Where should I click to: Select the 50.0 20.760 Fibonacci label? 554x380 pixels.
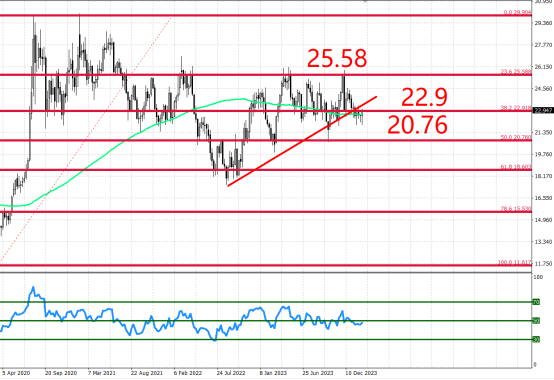[x=516, y=137]
